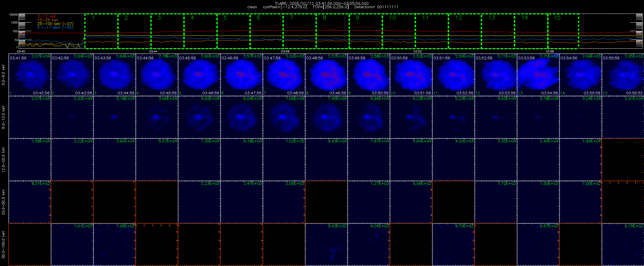This screenshot has width=644, height=266.
Task: Click the orange 12-25 keV legend entry
Action: pos(48,20)
